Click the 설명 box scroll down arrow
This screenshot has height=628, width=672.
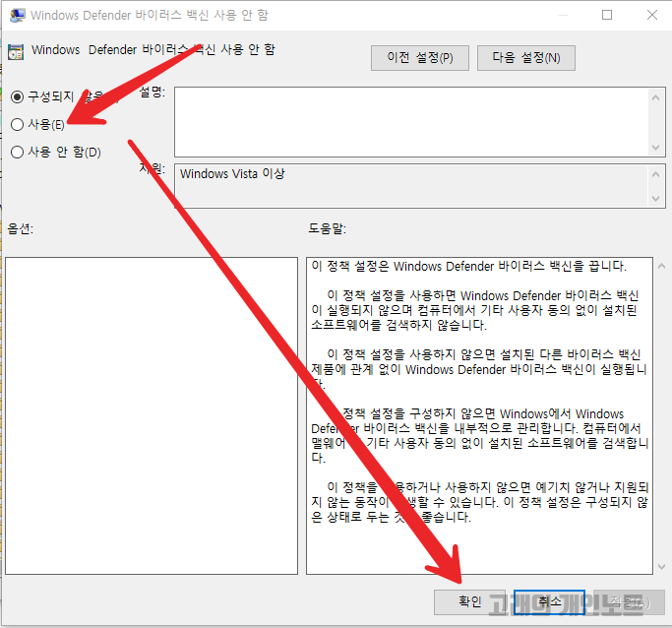point(655,148)
